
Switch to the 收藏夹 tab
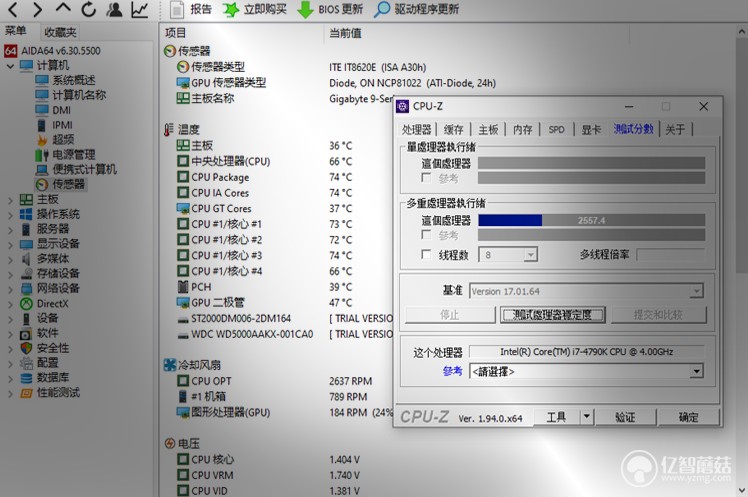click(60, 32)
